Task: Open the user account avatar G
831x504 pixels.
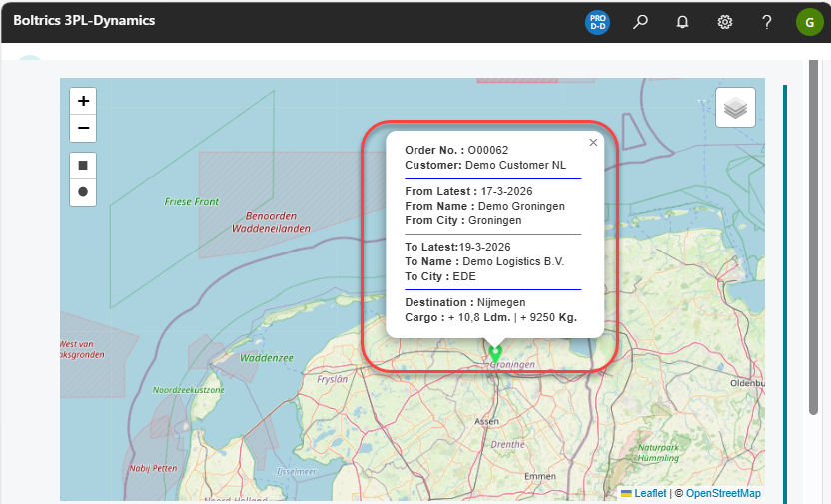Action: pos(809,22)
